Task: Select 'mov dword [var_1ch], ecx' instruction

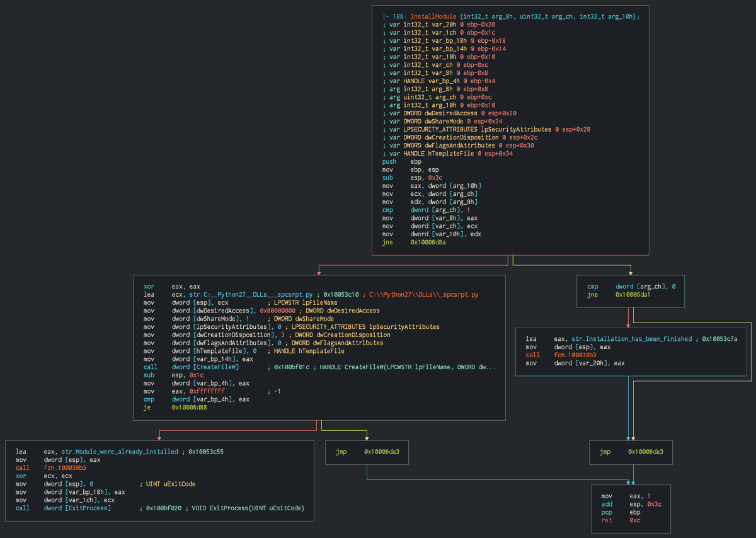Action: 67,500
